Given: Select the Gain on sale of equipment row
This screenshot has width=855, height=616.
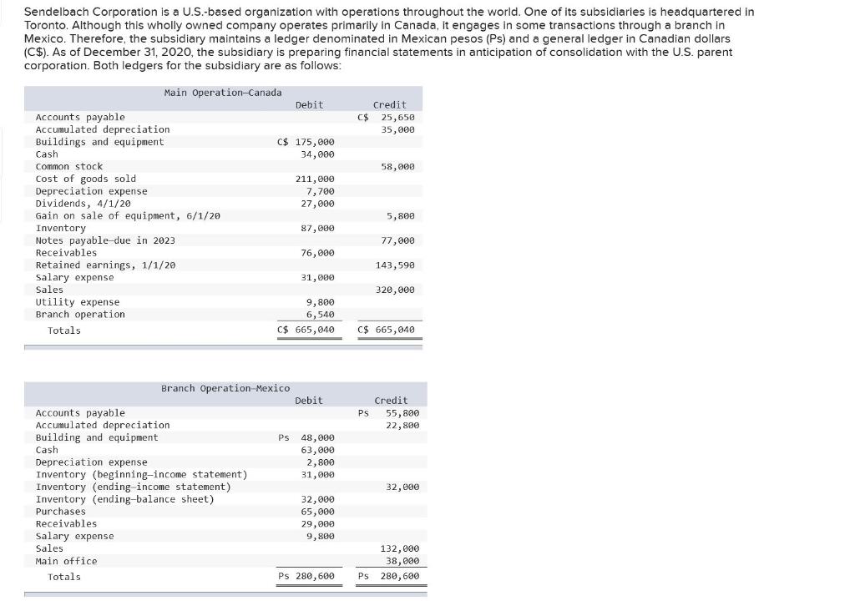Looking at the screenshot, I should point(223,216).
